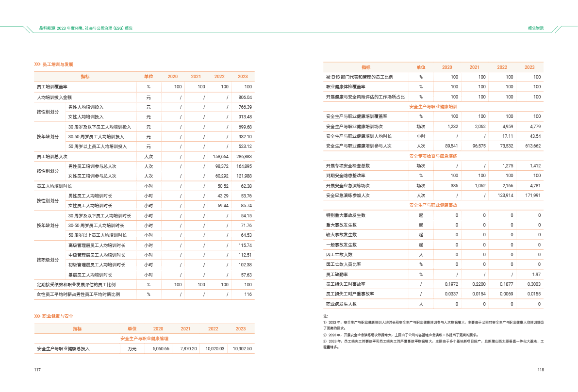The height and width of the screenshot is (392, 578).
Task: Select the ESG report title in top-left header
Action: click(x=86, y=28)
